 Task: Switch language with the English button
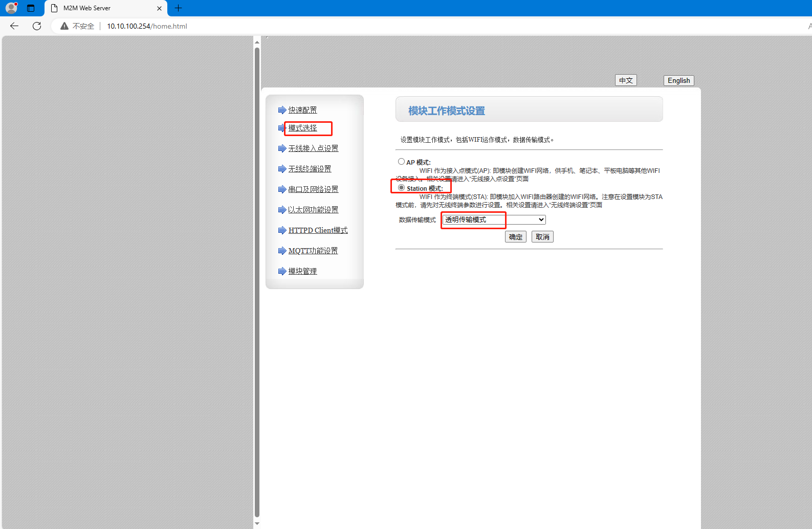[x=678, y=80]
